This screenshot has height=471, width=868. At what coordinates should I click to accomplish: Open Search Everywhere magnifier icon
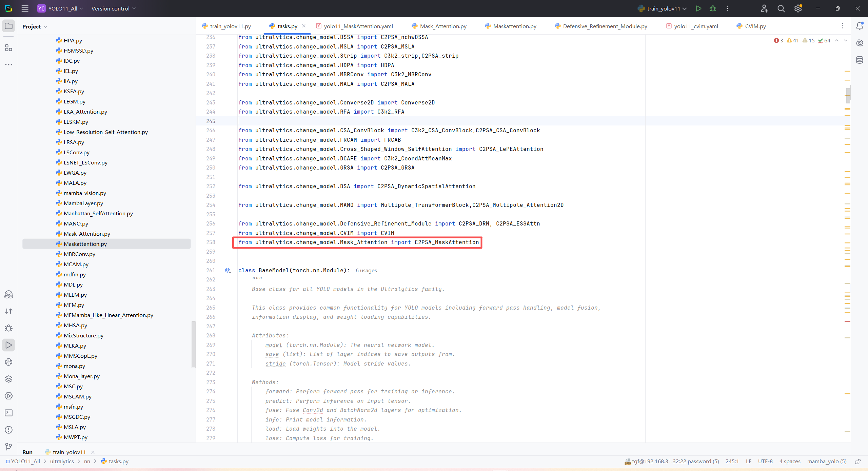[x=781, y=8]
